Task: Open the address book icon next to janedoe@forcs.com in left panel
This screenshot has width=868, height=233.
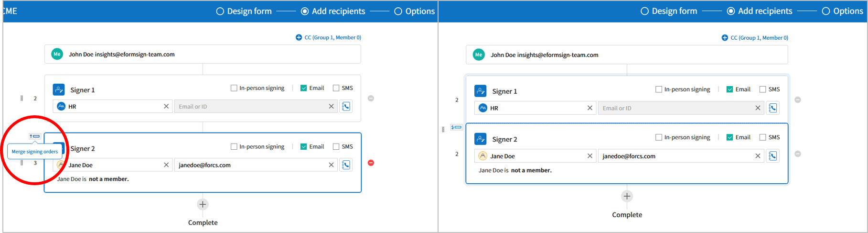Action: 346,165
